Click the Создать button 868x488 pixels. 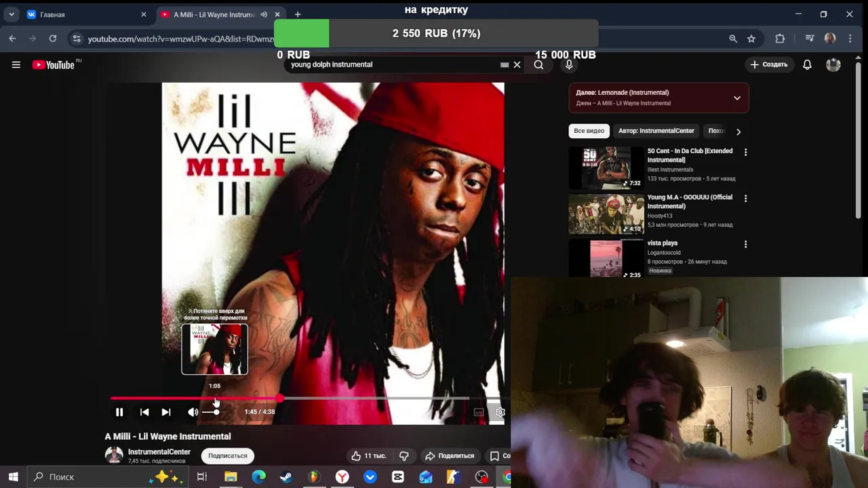click(x=768, y=64)
